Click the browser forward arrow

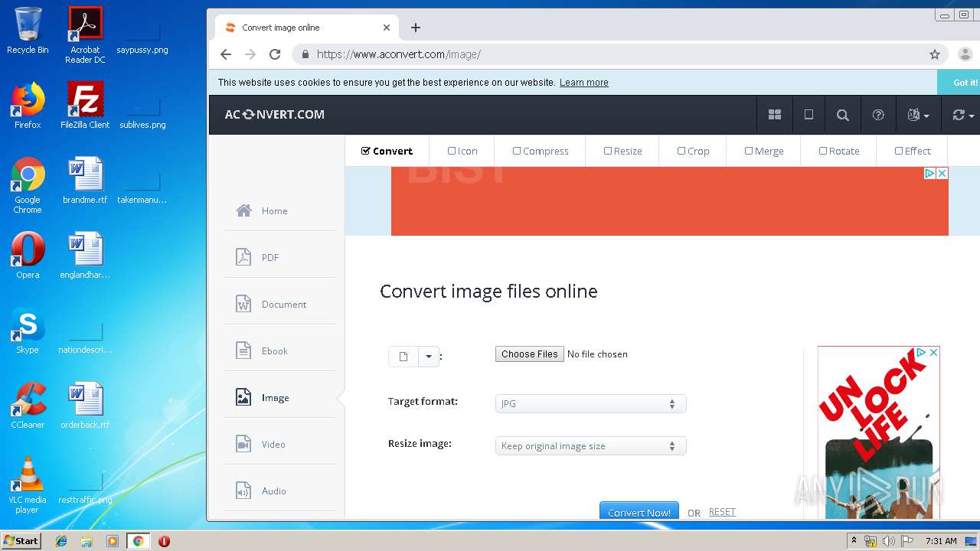[x=250, y=54]
